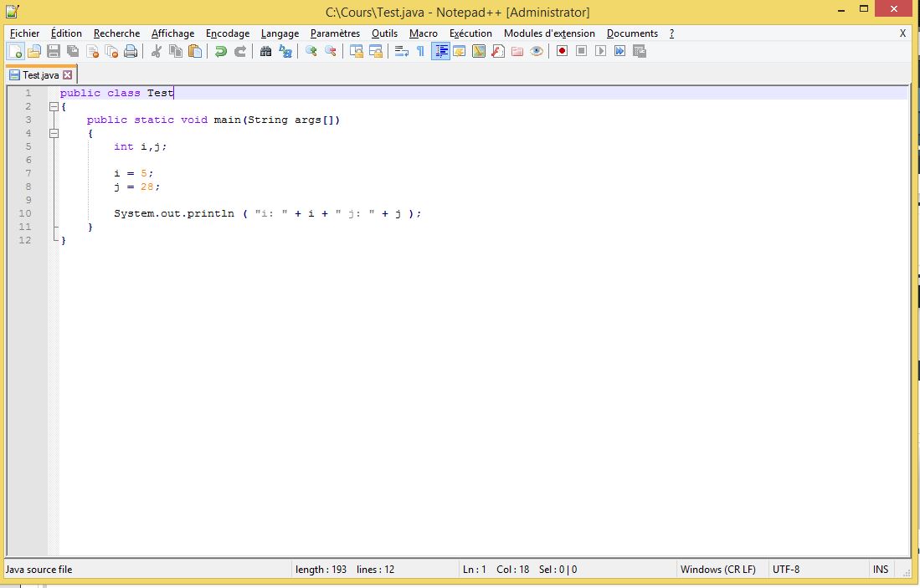
Task: Redo using the gray Redo arrow icon
Action: (240, 52)
